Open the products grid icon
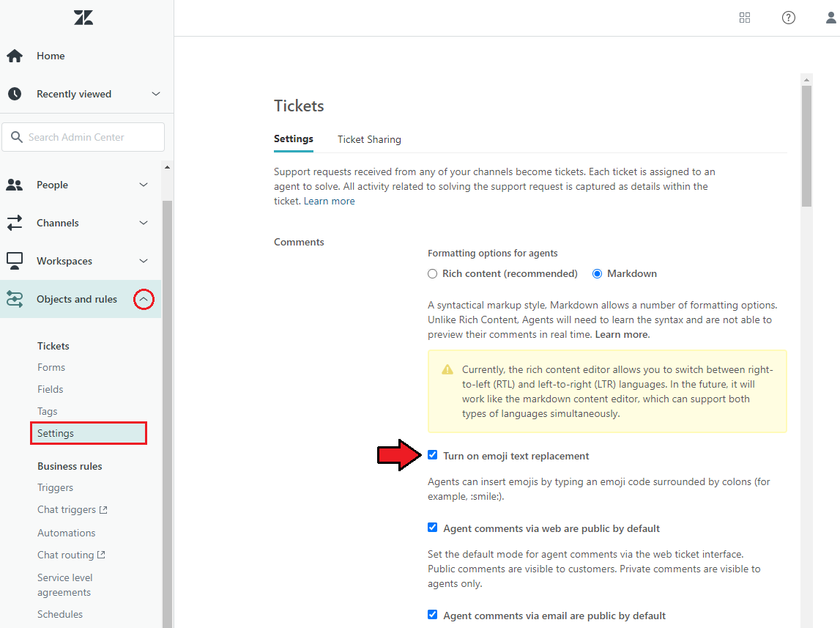This screenshot has width=840, height=628. tap(745, 18)
